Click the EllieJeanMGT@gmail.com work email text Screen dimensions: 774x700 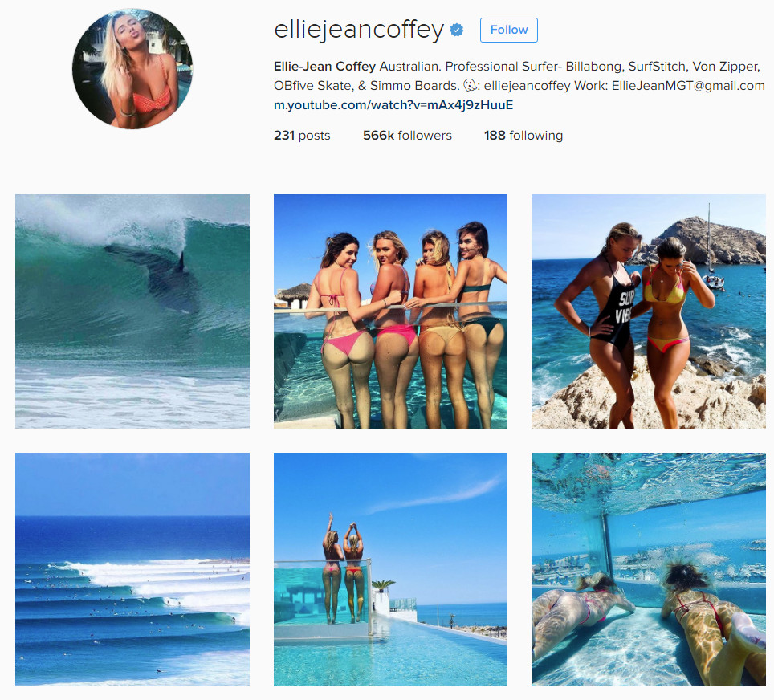tap(688, 86)
